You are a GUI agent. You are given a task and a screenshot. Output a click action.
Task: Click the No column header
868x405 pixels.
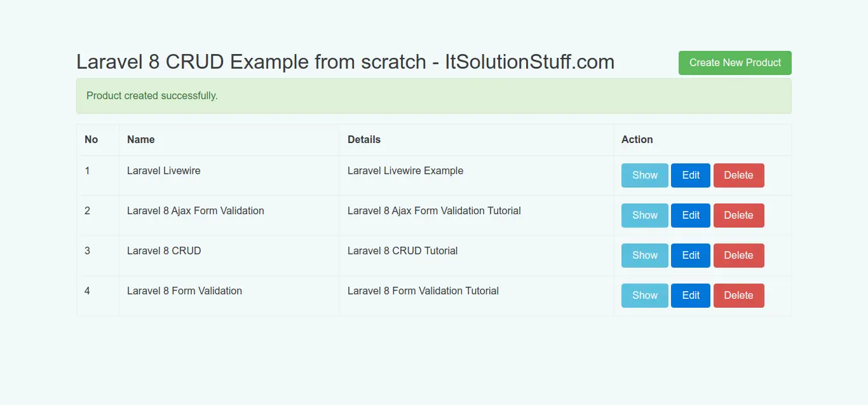pos(91,139)
